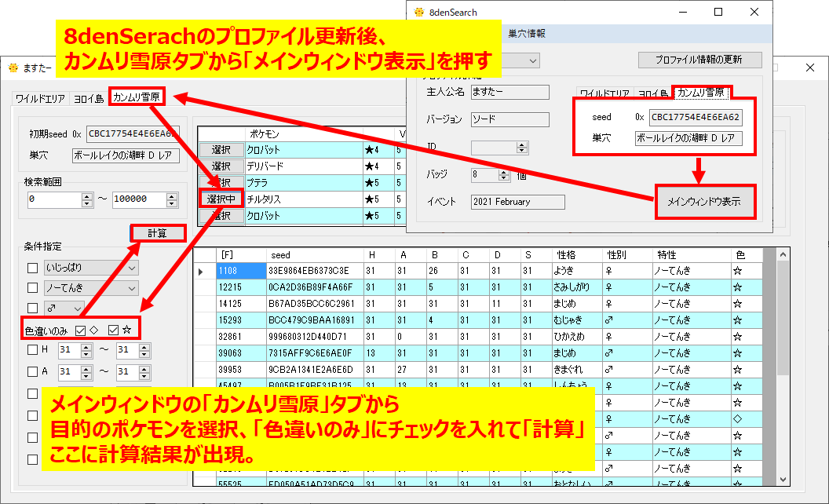This screenshot has width=829, height=504.
Task: Select frame cell 1108
Action: 241,272
